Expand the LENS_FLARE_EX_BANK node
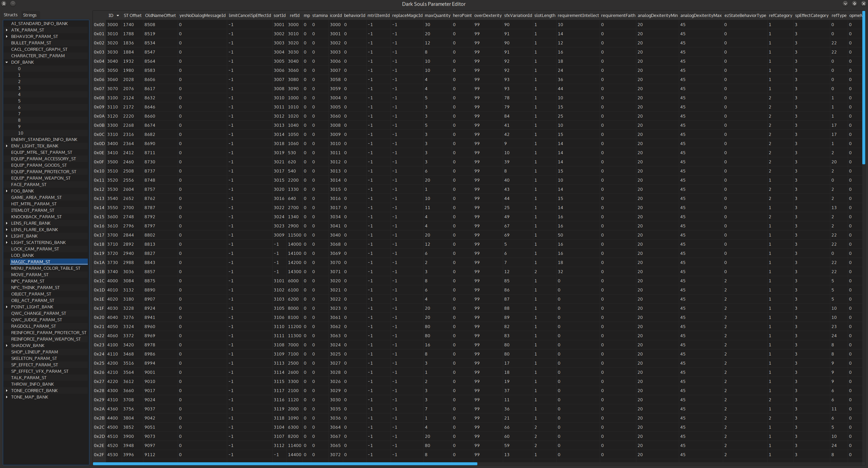868x468 pixels. coord(7,230)
